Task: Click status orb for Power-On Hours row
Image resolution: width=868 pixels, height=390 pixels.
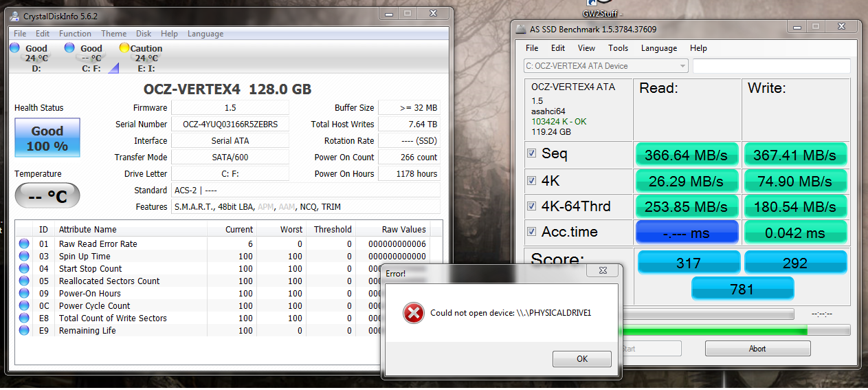Action: pyautogui.click(x=24, y=293)
